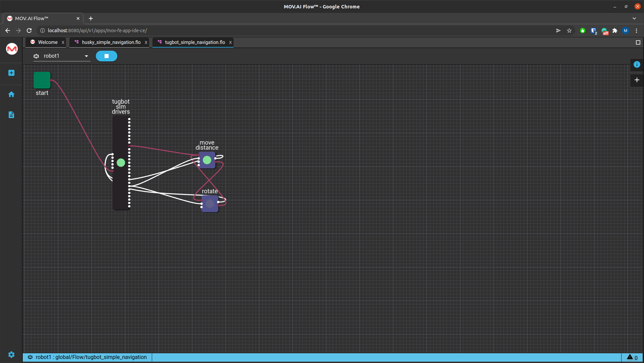Stop the running flow
Screen dimensions: 644x363
(x=106, y=56)
